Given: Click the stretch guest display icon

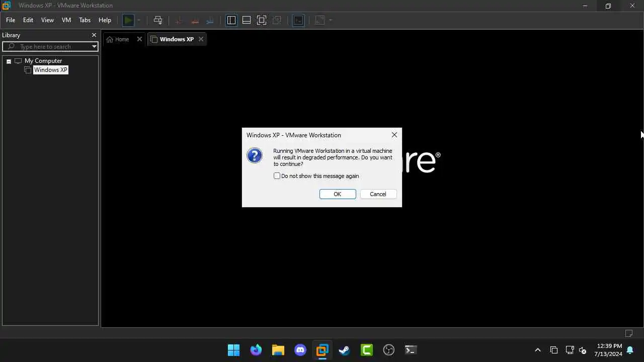Looking at the screenshot, I should (x=320, y=20).
